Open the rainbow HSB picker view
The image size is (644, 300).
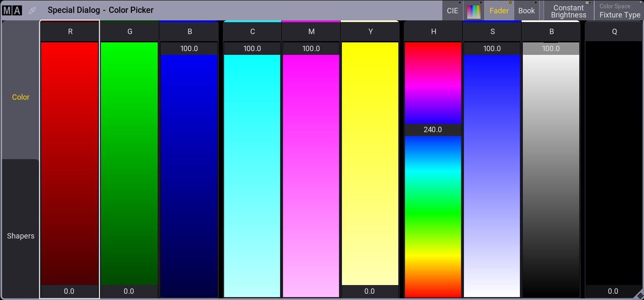[473, 10]
